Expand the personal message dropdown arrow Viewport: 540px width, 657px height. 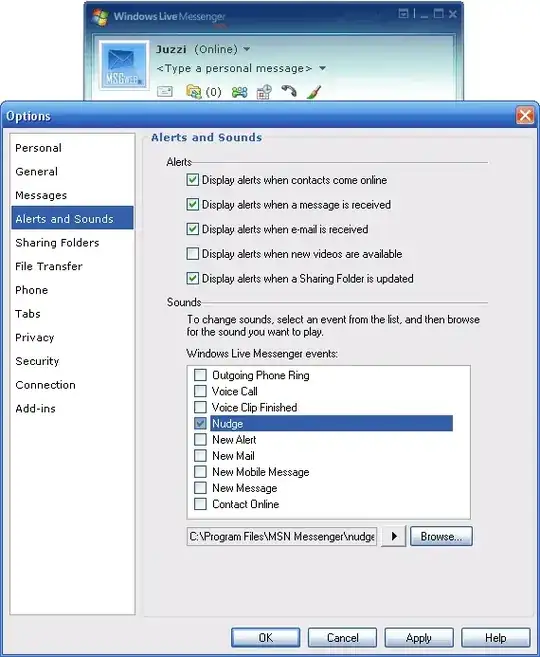click(x=322, y=68)
